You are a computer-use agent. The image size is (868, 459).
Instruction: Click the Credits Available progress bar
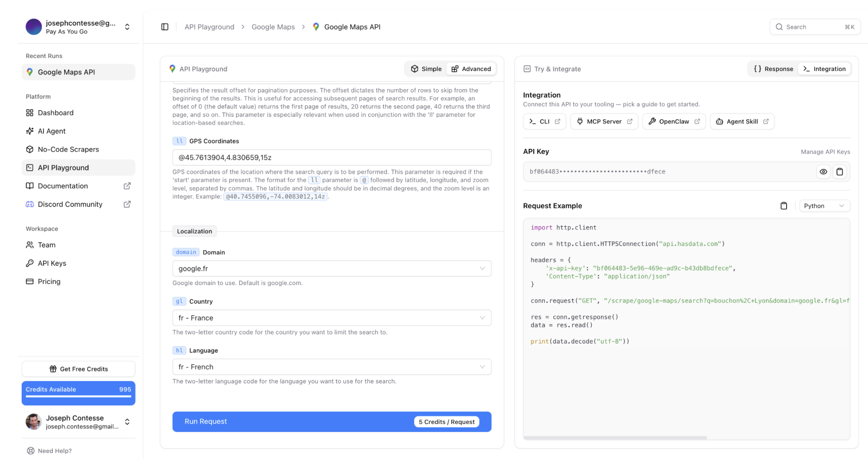tap(78, 397)
